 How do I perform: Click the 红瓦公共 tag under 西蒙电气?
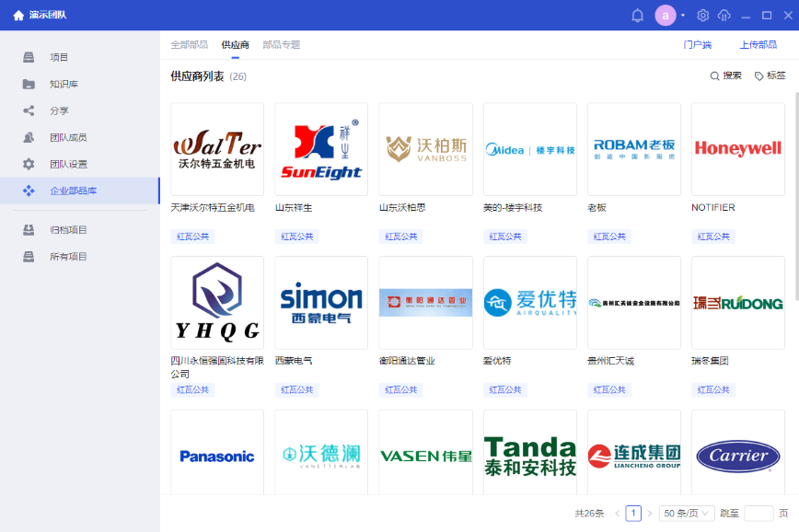point(297,390)
